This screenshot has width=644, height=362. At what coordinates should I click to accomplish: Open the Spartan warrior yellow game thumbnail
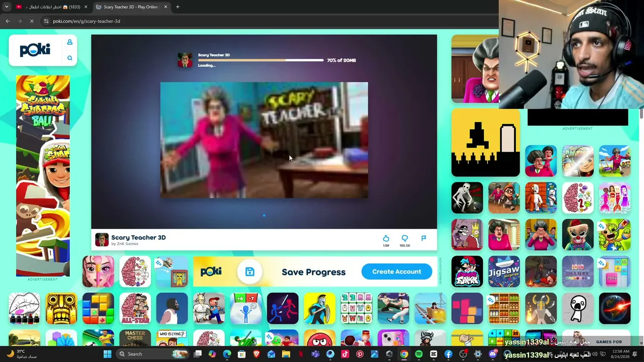pos(319,308)
